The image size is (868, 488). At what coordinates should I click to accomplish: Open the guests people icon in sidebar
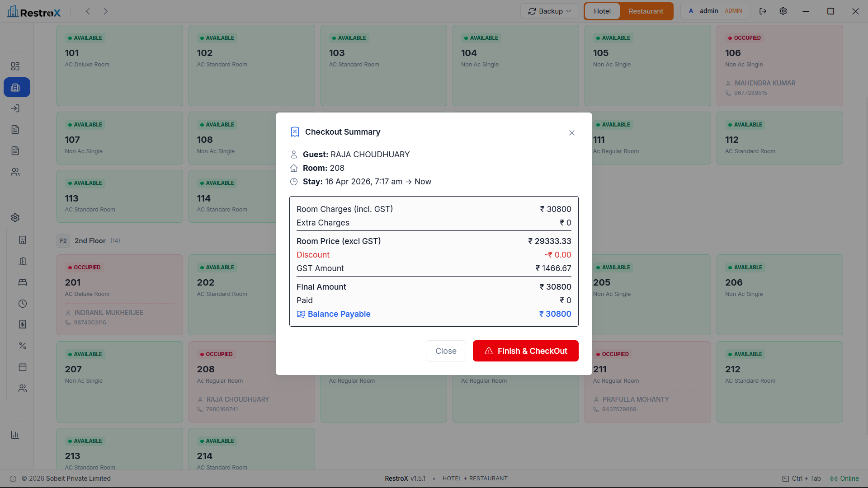click(x=15, y=172)
